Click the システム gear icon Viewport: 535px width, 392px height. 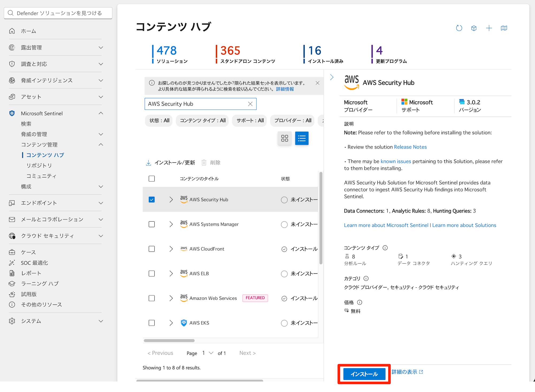coord(12,321)
